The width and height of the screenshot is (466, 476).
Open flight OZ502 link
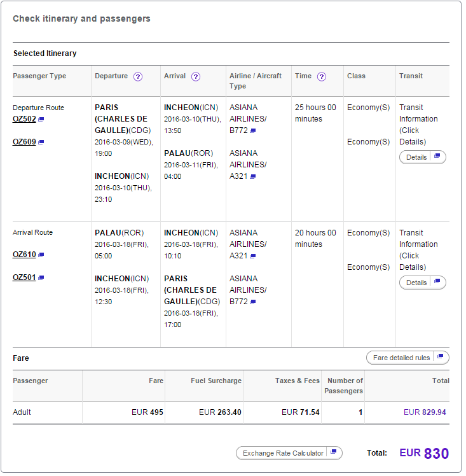[24, 120]
